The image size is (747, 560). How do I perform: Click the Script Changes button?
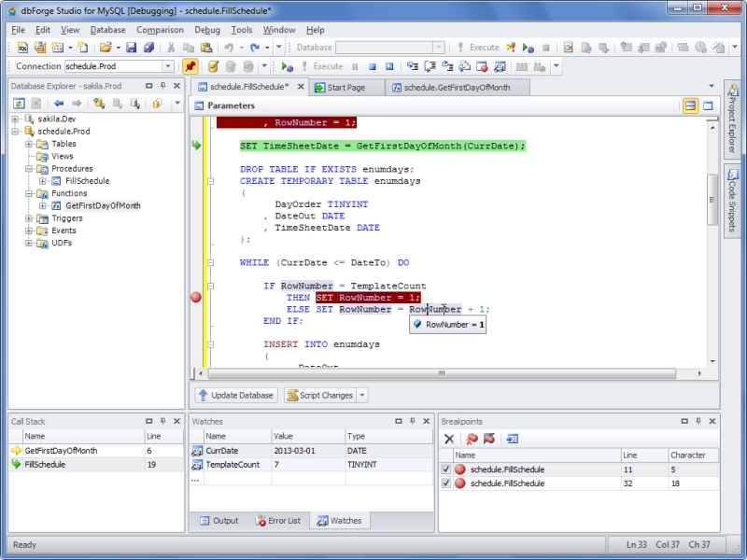click(x=320, y=395)
